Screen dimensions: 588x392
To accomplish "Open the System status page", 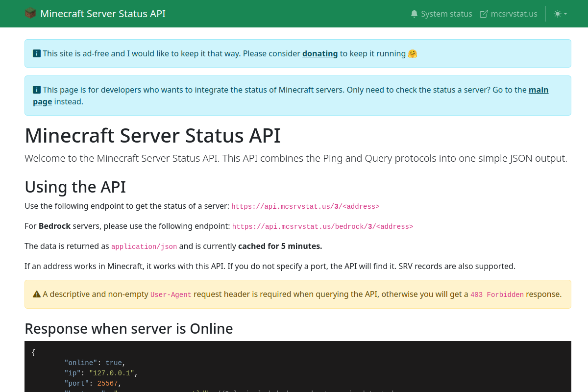I will 441,14.
